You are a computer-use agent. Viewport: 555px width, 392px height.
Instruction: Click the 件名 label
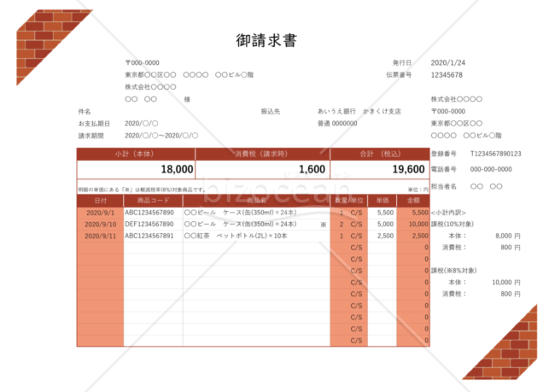click(x=85, y=112)
